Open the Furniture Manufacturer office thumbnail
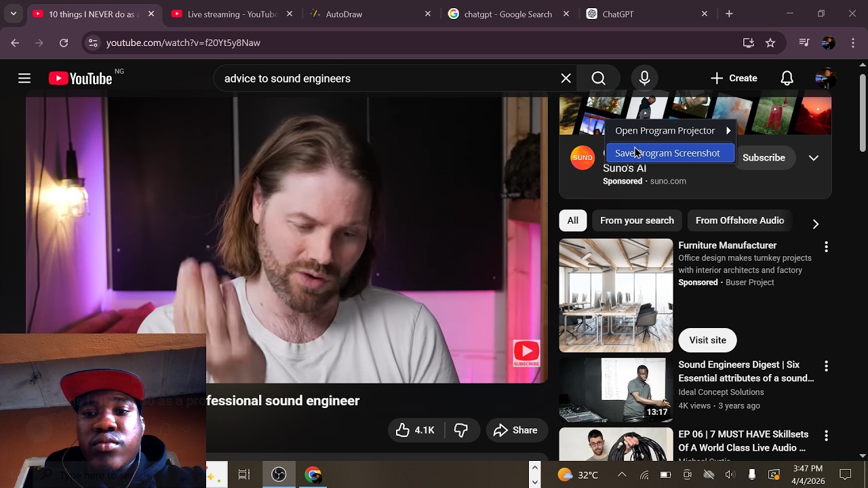Image resolution: width=868 pixels, height=488 pixels. point(616,296)
